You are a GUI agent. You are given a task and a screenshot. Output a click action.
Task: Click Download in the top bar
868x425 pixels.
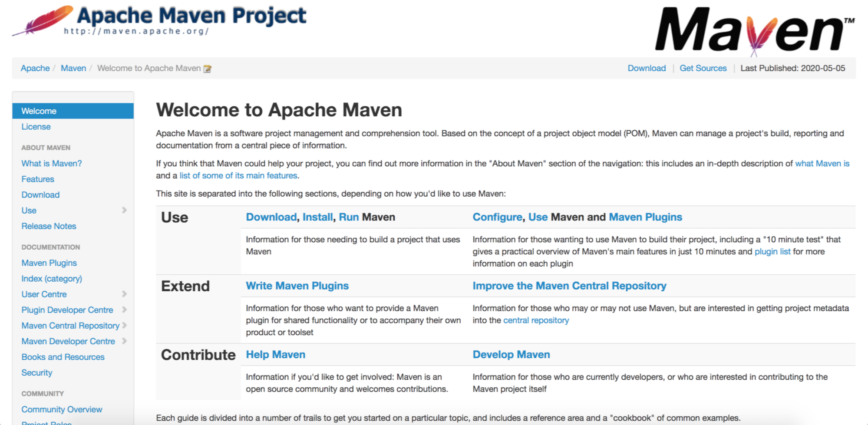(x=647, y=68)
